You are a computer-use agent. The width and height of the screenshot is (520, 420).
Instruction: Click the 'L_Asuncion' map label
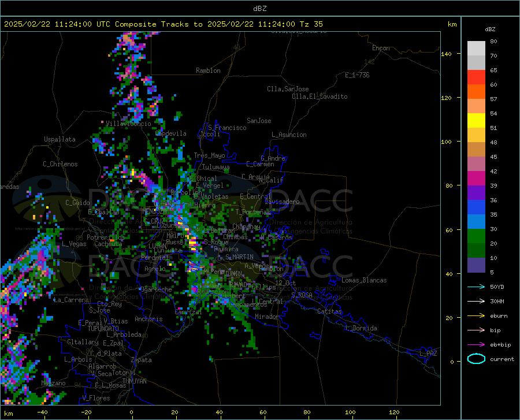[289, 135]
